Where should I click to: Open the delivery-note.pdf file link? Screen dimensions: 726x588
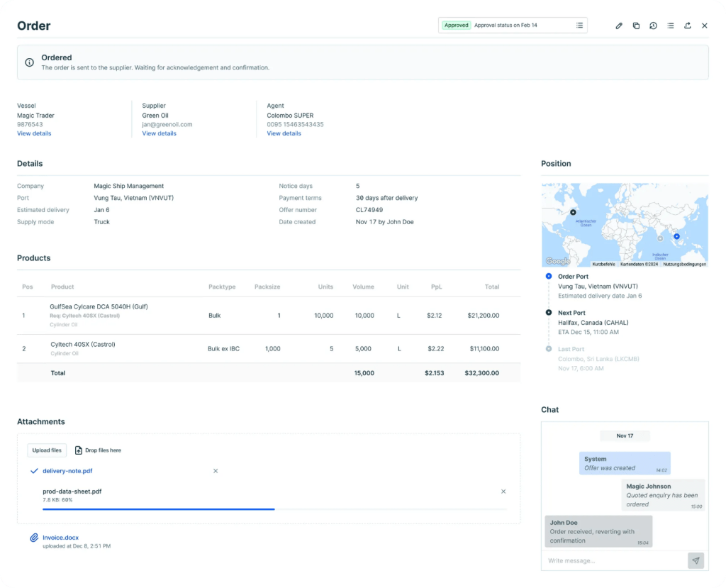click(67, 471)
